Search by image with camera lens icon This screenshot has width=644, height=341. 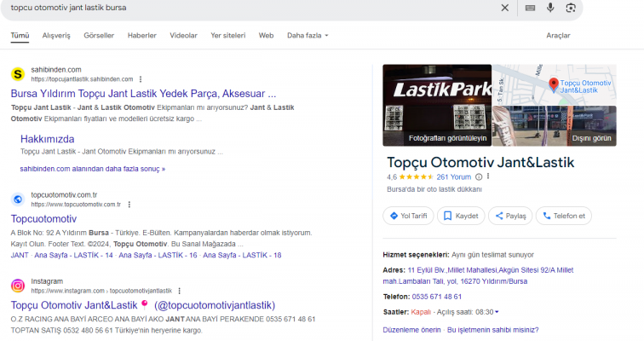pos(571,8)
